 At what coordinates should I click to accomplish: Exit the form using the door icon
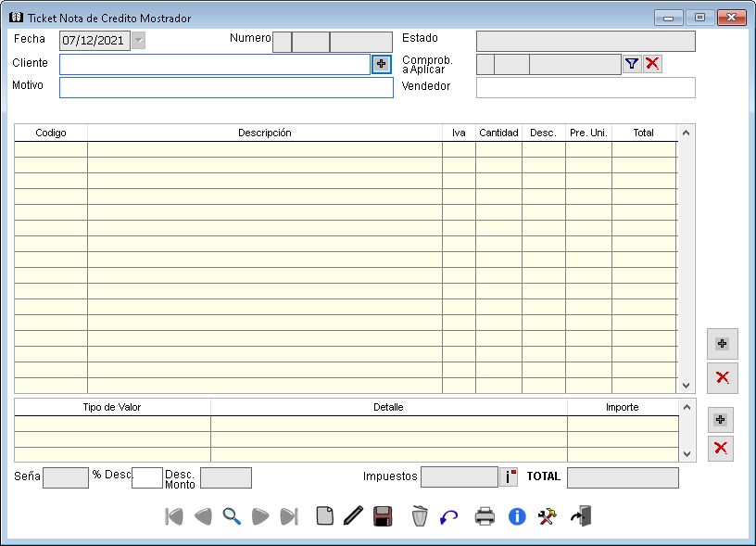pyautogui.click(x=581, y=516)
